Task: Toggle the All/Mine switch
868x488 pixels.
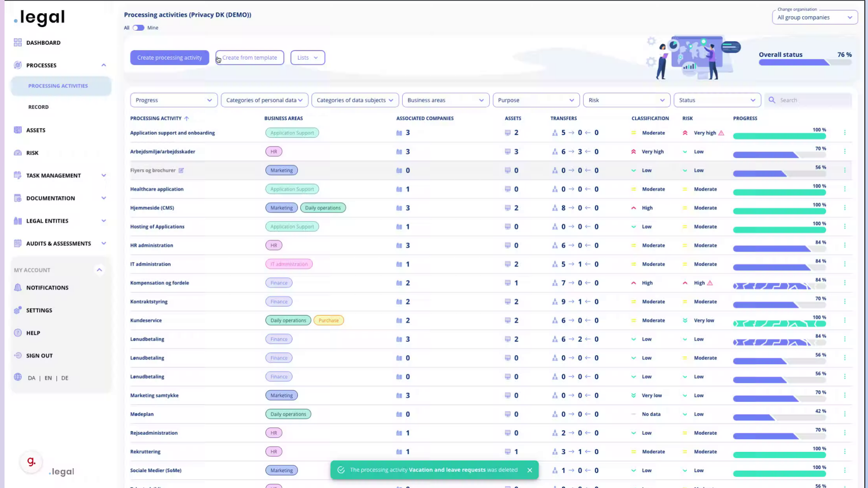Action: click(138, 28)
